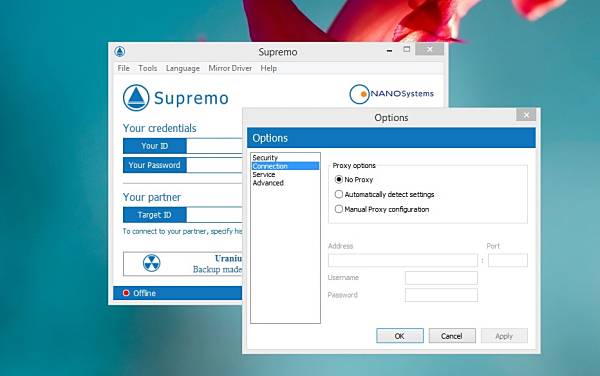600x376 pixels.
Task: Click the 'Proxy options' group label
Action: click(x=354, y=166)
